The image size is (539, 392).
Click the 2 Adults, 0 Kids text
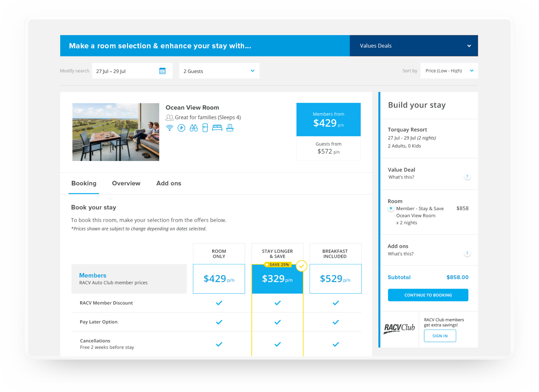click(404, 146)
